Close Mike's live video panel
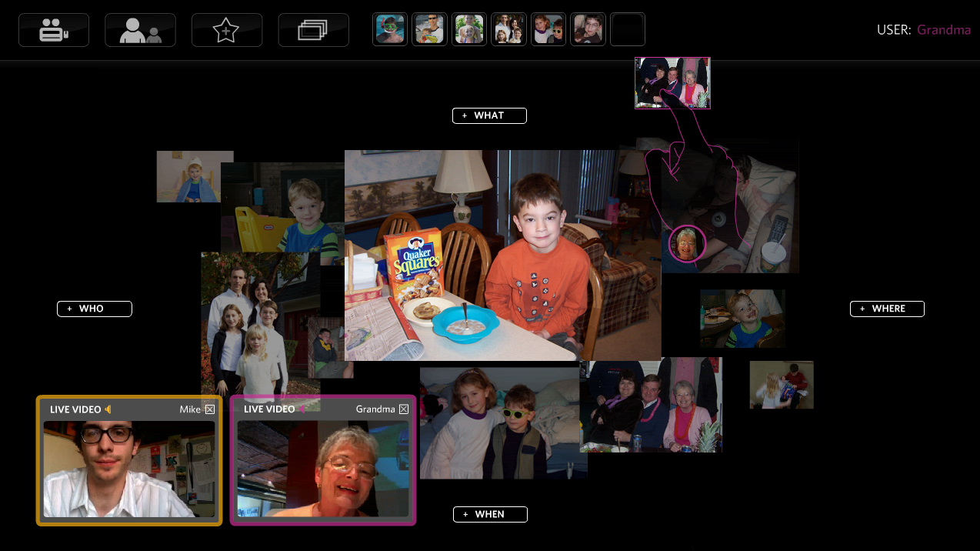The image size is (980, 551). tap(210, 409)
